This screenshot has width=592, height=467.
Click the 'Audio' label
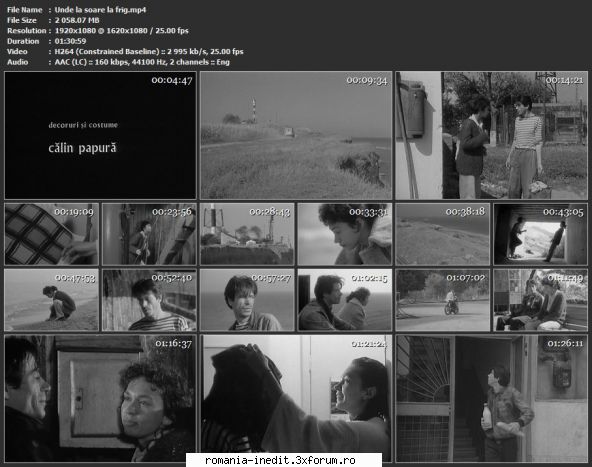click(x=17, y=62)
